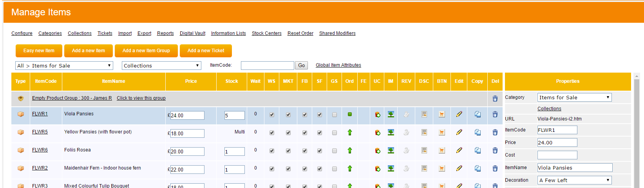Screen dimensions: 644x188
Task: Enable the GS checkbox for Viola Pansies
Action: coord(334,115)
